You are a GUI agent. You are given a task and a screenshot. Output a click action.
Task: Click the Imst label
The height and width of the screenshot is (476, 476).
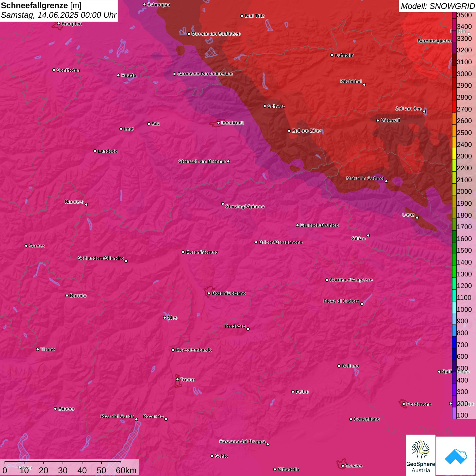pos(129,129)
